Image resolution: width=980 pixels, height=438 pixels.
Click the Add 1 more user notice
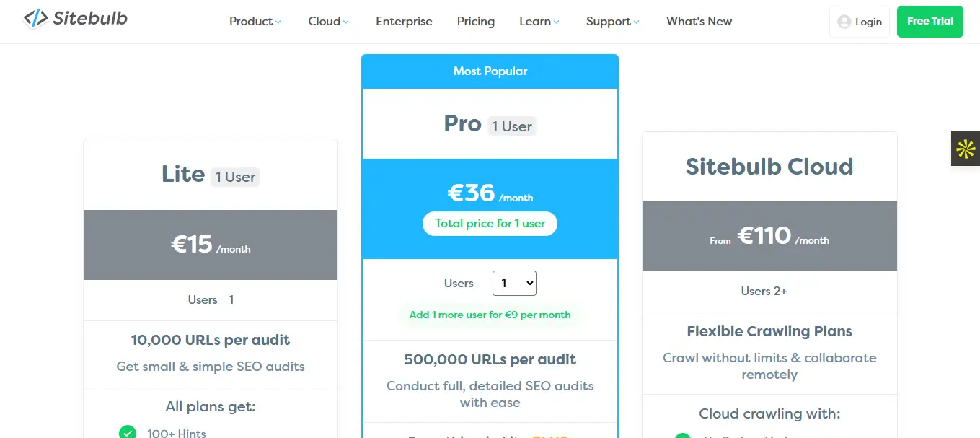coord(490,315)
